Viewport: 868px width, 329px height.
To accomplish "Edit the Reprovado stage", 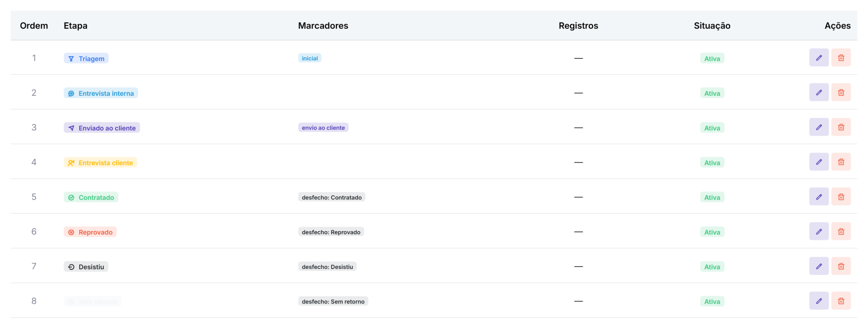I will coord(818,231).
